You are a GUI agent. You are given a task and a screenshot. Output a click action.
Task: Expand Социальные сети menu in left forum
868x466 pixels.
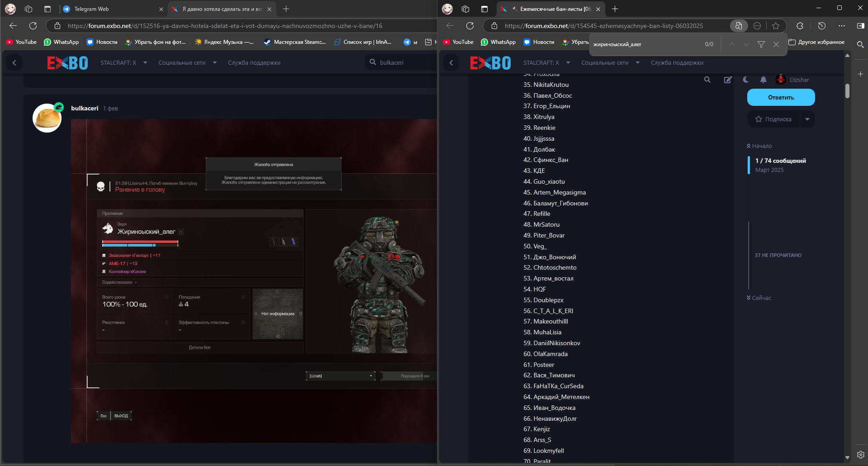coord(187,63)
